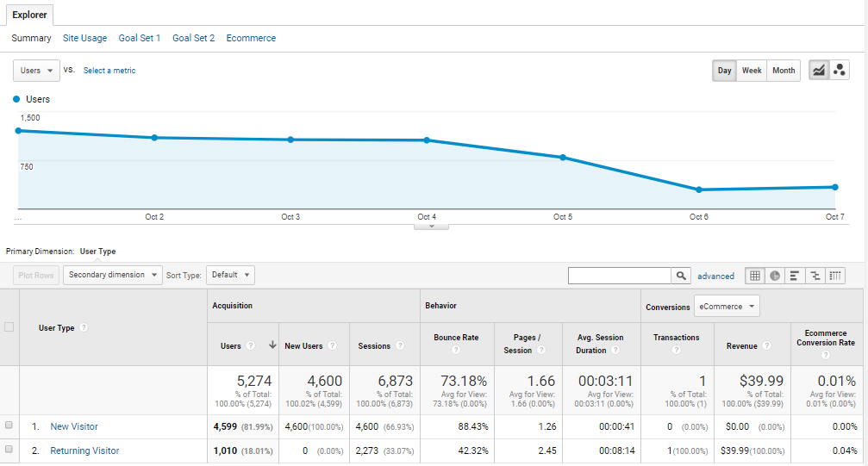Toggle the select-all rows checkbox
This screenshot has width=868, height=466.
(9, 326)
